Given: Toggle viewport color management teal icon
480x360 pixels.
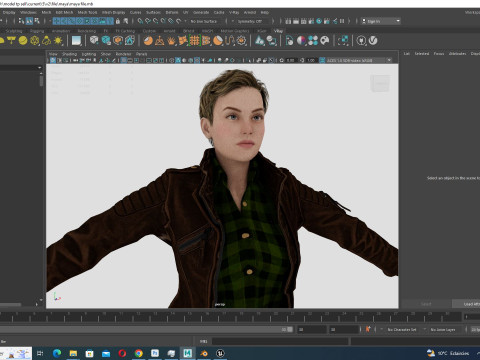Looking at the screenshot, I should click(x=322, y=60).
